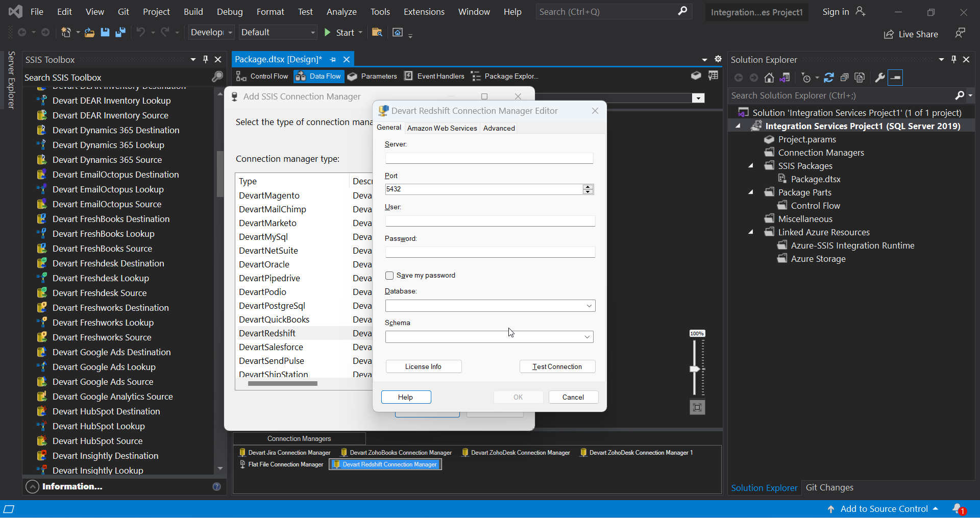The width and height of the screenshot is (980, 518).
Task: Click the Information help icon in toolbox
Action: click(216, 486)
